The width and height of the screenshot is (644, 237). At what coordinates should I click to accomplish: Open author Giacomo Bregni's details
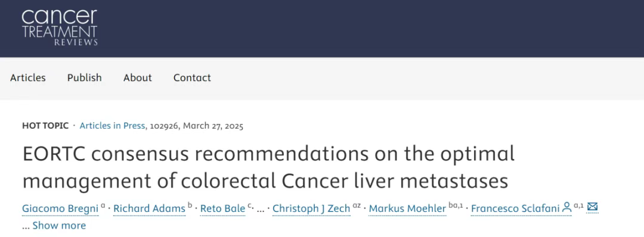coord(60,208)
